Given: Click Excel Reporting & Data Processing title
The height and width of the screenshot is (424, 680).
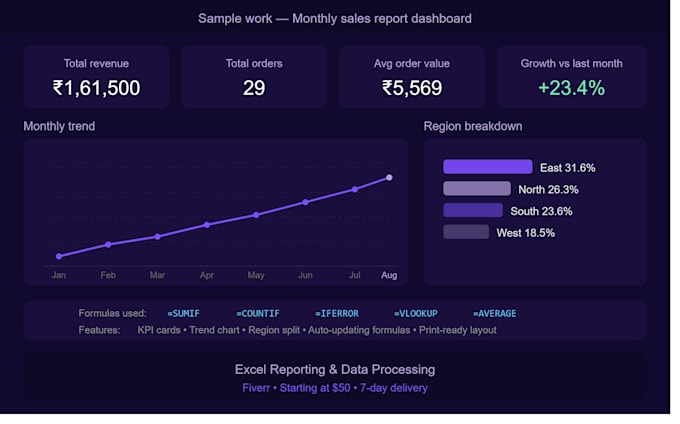Looking at the screenshot, I should (x=335, y=369).
